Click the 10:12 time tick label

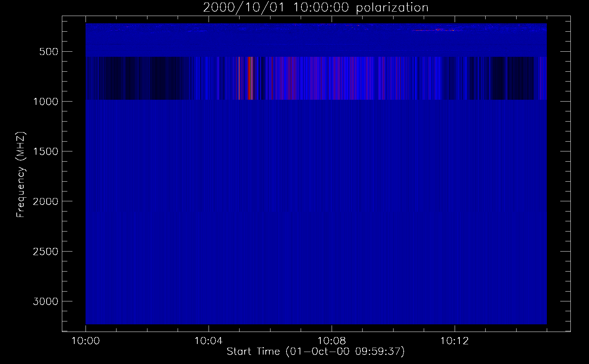455,341
